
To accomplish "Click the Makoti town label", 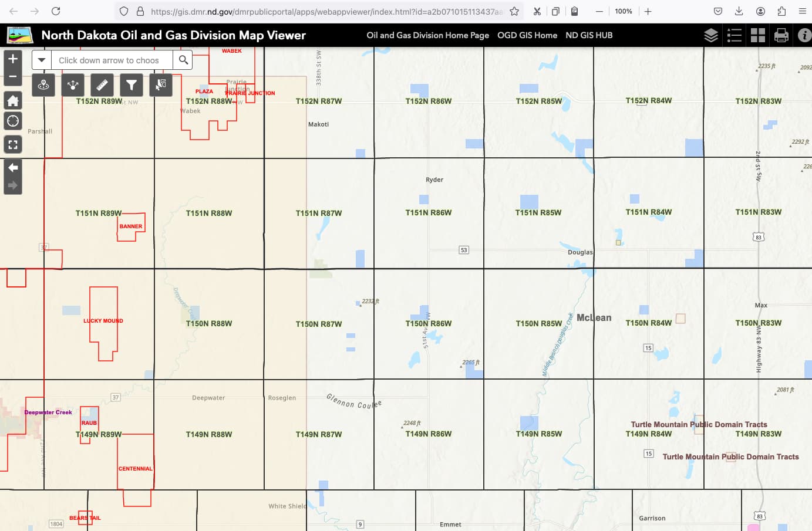I will (x=318, y=124).
